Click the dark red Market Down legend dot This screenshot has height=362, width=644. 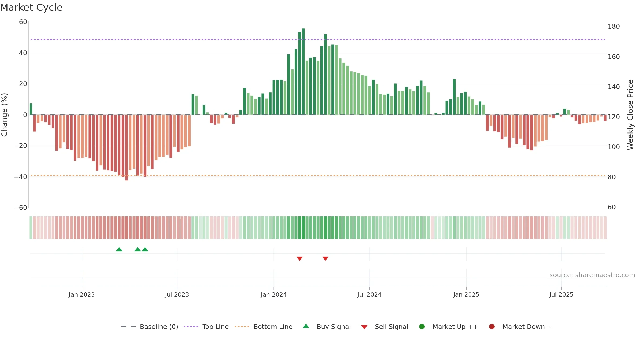click(492, 327)
